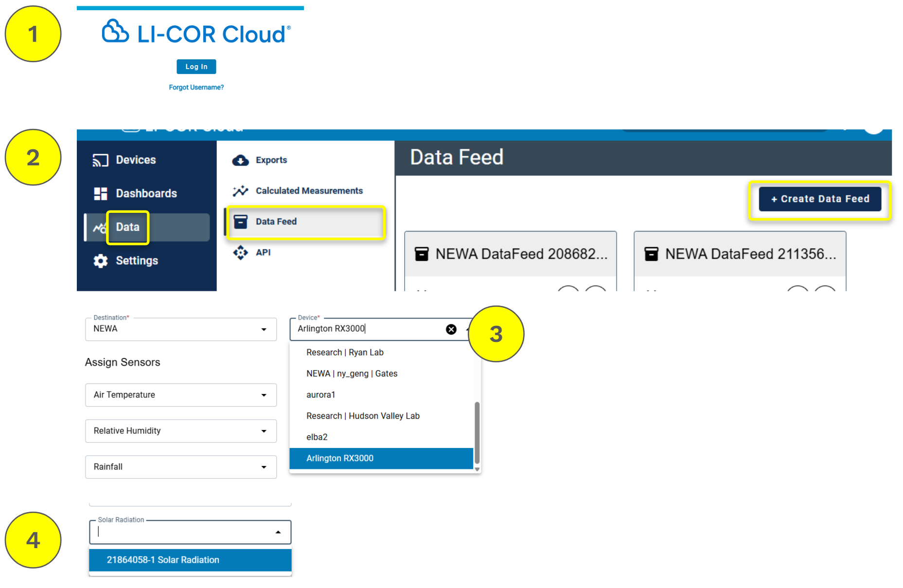
Task: Select aurora1 device option
Action: [x=381, y=395]
